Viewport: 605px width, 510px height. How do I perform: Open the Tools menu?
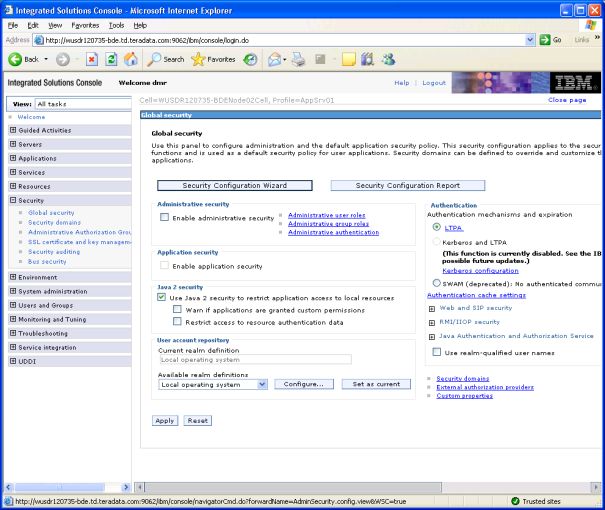coord(116,25)
